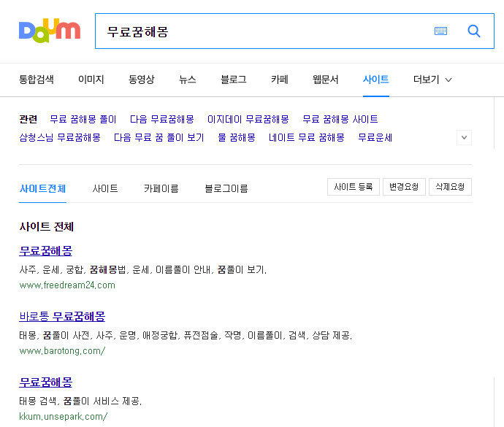Switch to the 동영상 tab

click(x=142, y=80)
